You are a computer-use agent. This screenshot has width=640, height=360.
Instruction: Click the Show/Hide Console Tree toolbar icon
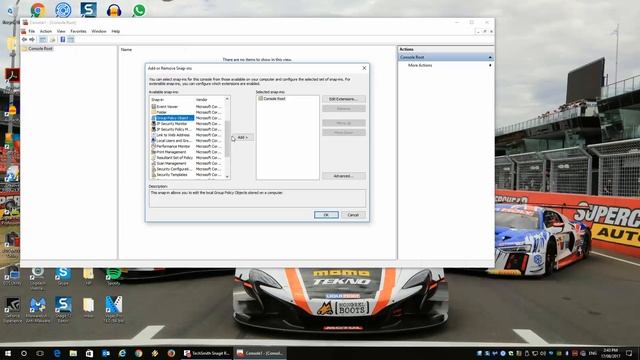click(x=43, y=40)
